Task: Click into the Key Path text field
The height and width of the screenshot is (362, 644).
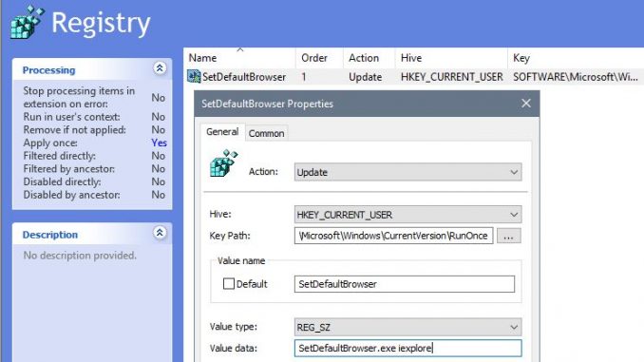Action: [x=393, y=236]
